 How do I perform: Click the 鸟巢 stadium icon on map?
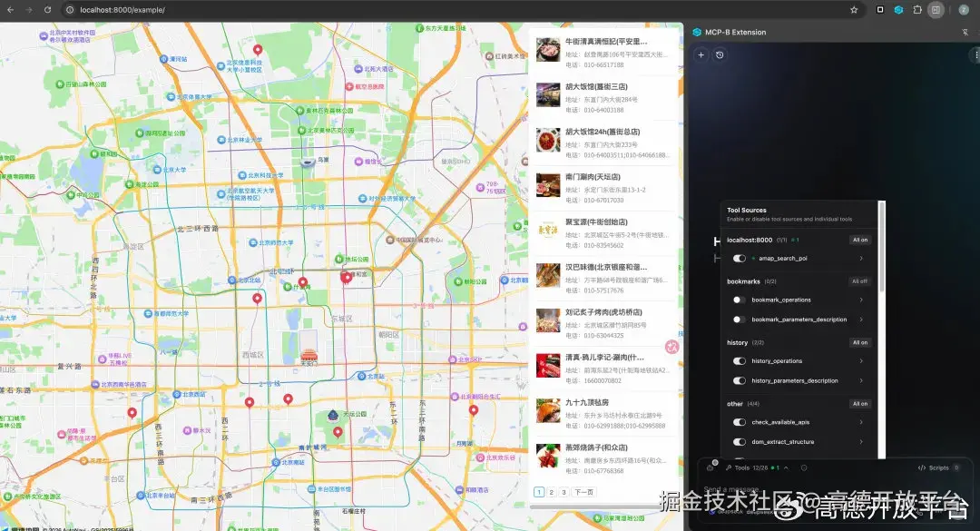pyautogui.click(x=307, y=162)
